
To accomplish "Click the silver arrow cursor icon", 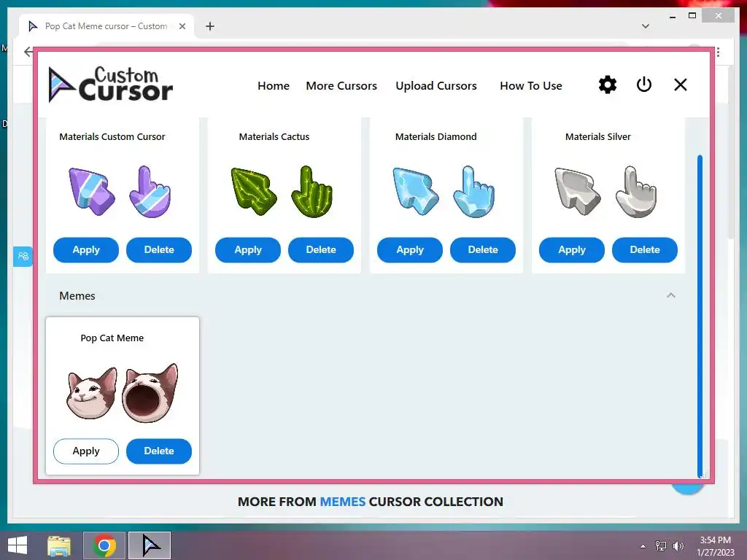I will (578, 192).
